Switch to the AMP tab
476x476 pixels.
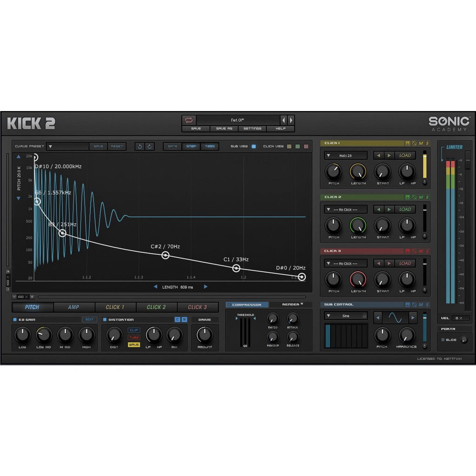[73, 307]
